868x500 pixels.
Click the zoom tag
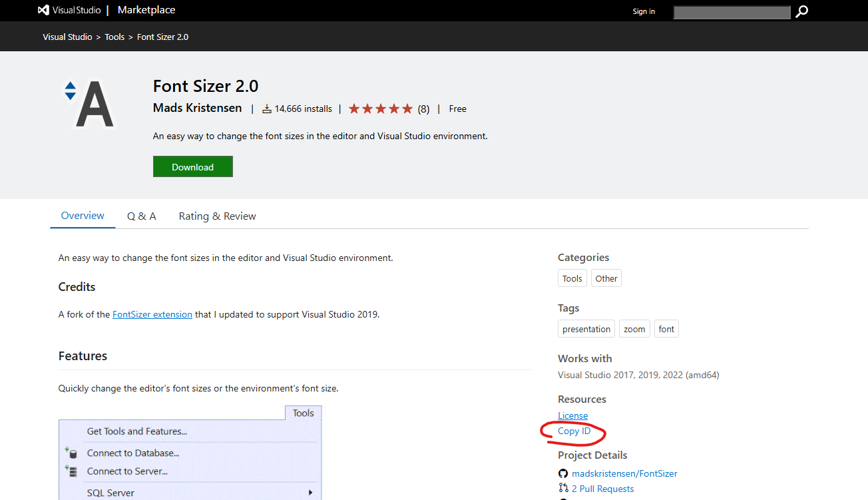[634, 329]
